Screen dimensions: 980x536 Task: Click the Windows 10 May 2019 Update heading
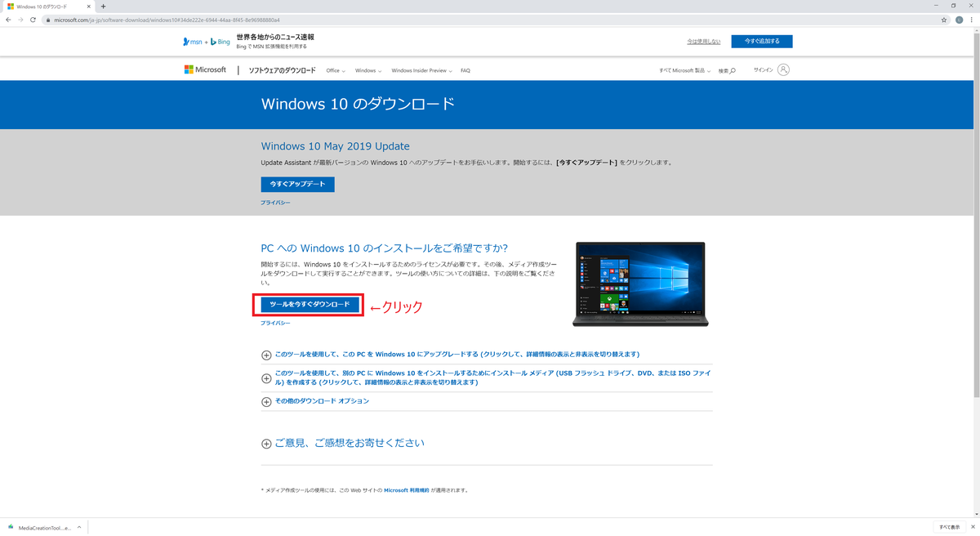[335, 146]
